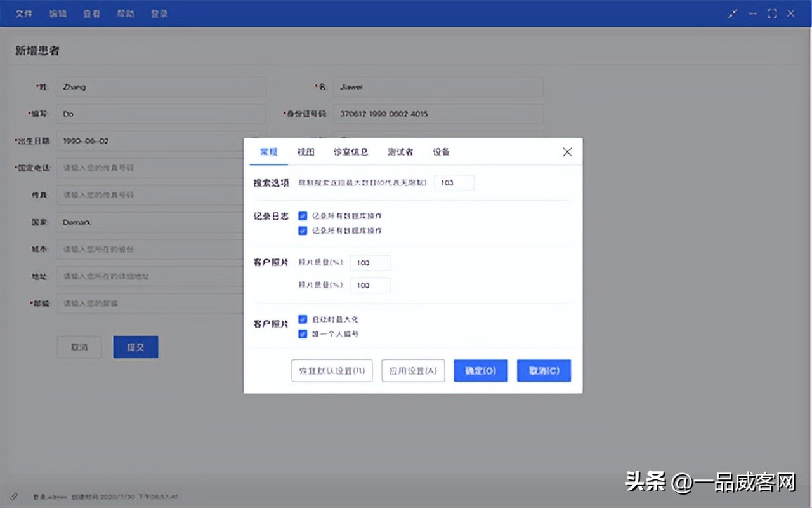Click the 国家 field showing Demark
This screenshot has height=508, width=812.
(150, 222)
